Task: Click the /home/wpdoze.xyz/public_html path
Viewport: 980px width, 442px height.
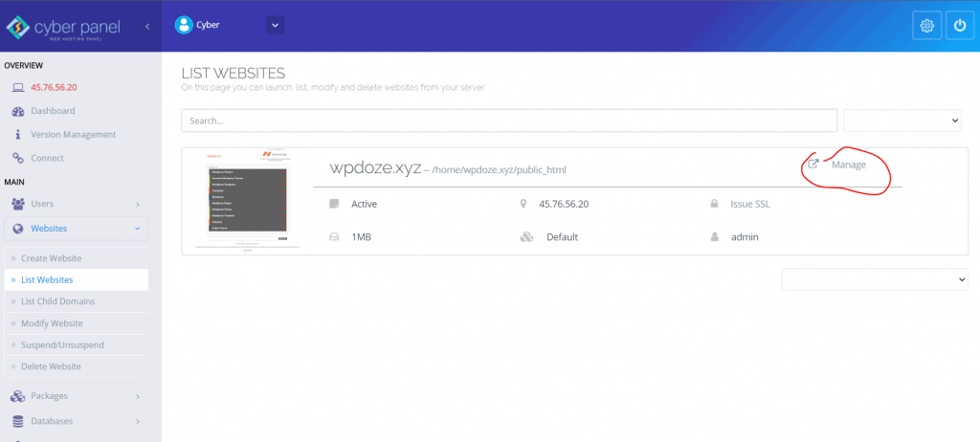Action: [x=499, y=169]
